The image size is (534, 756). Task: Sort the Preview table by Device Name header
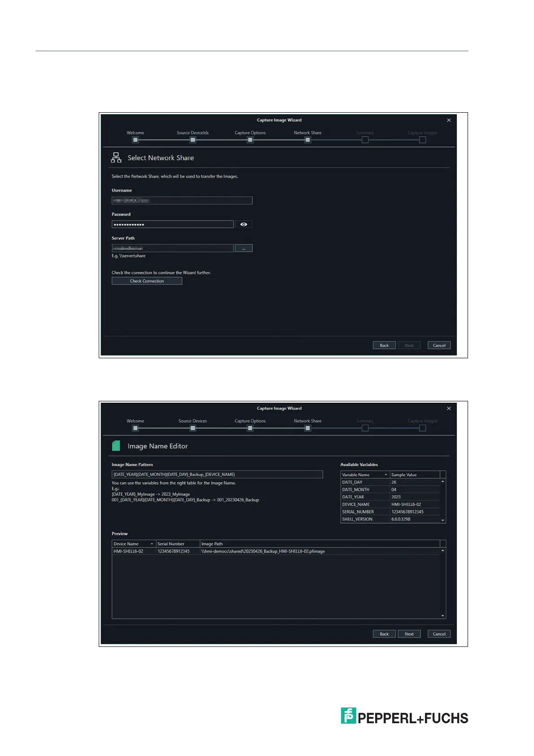pos(134,544)
